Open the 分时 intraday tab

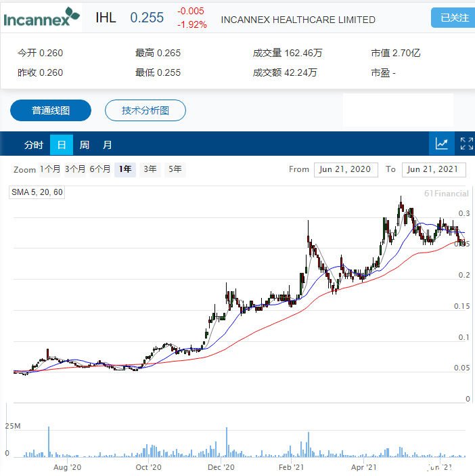pos(33,145)
